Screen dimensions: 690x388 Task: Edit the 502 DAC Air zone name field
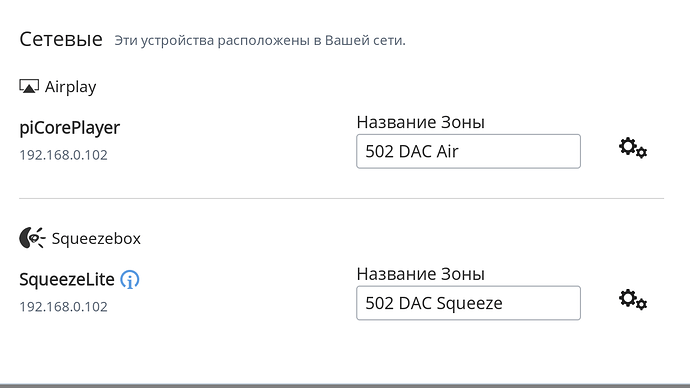(x=468, y=151)
